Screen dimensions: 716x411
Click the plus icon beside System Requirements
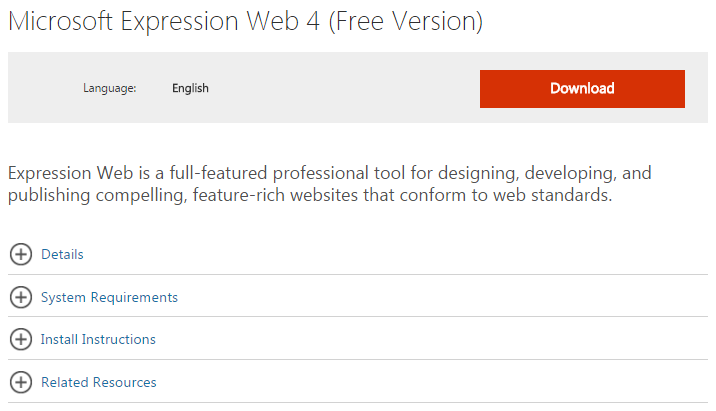[x=21, y=297]
